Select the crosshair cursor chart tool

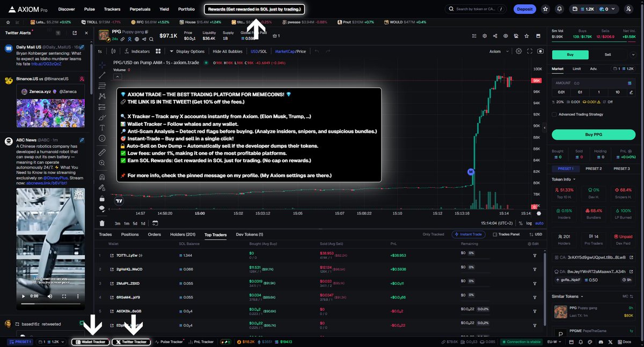click(102, 64)
